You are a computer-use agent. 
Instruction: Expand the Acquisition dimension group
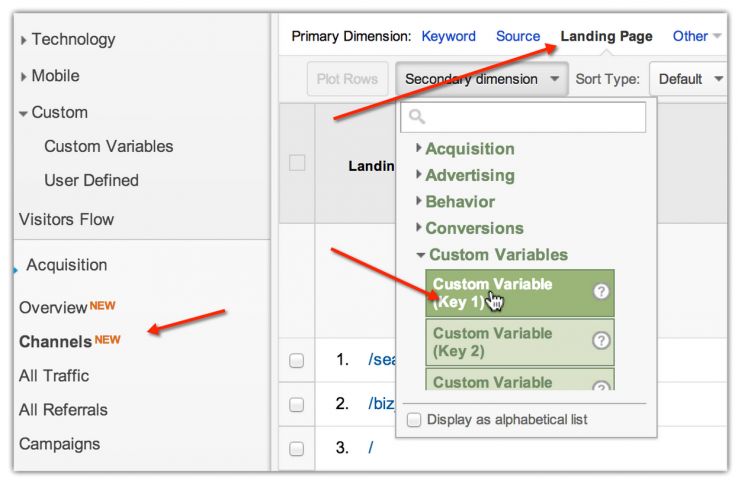pos(469,149)
